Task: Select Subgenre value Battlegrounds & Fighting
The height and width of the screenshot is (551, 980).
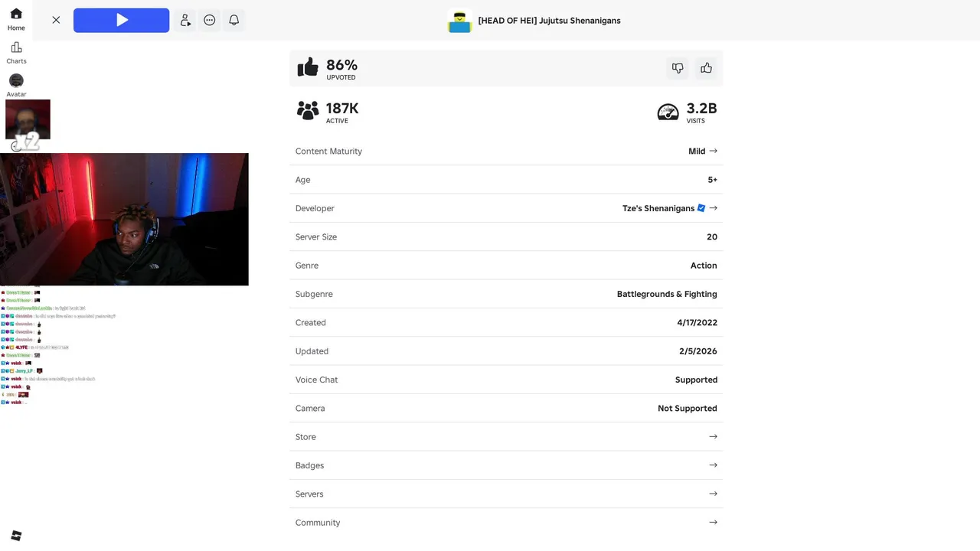Action: tap(667, 294)
